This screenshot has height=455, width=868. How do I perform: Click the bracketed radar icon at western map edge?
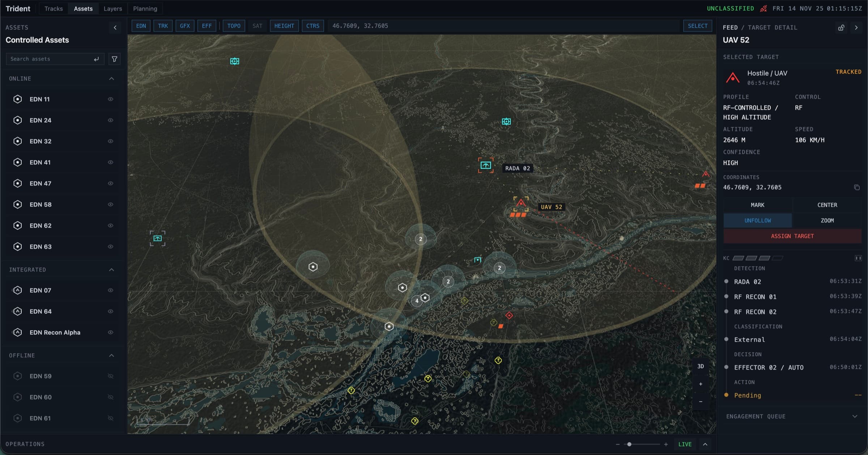(158, 239)
